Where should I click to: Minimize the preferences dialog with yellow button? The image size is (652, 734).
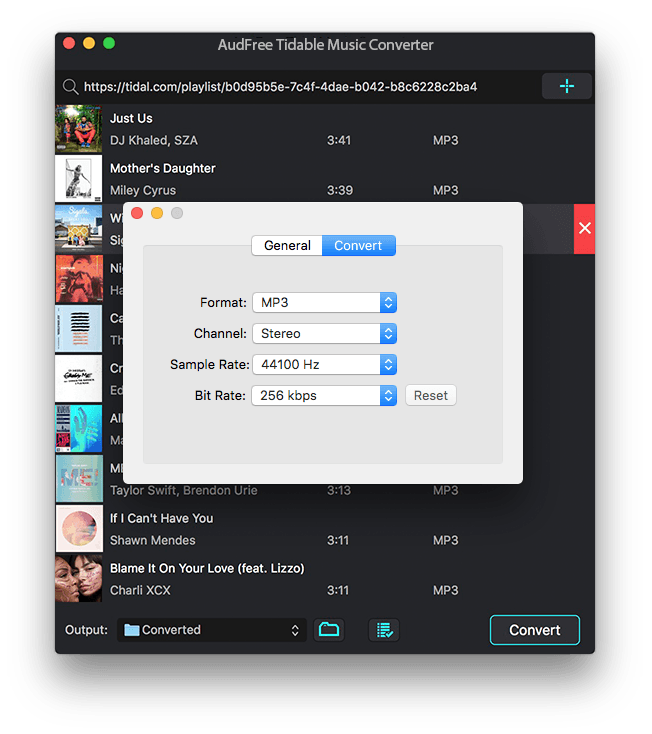(157, 213)
